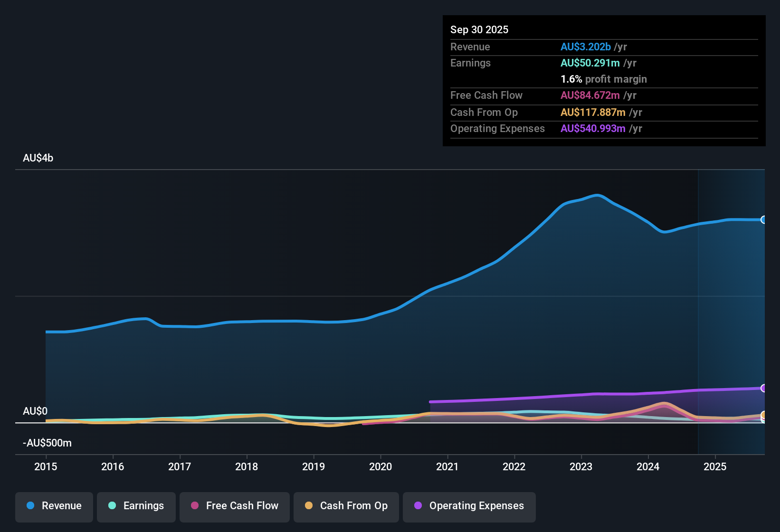
Task: Click the 2023 peak on the revenue curve
Action: pyautogui.click(x=598, y=195)
